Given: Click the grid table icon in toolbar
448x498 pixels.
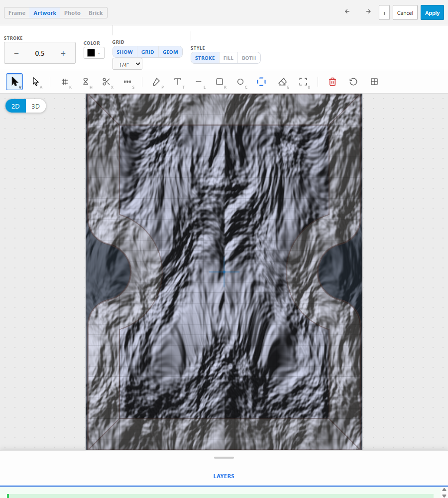Looking at the screenshot, I should [374, 82].
